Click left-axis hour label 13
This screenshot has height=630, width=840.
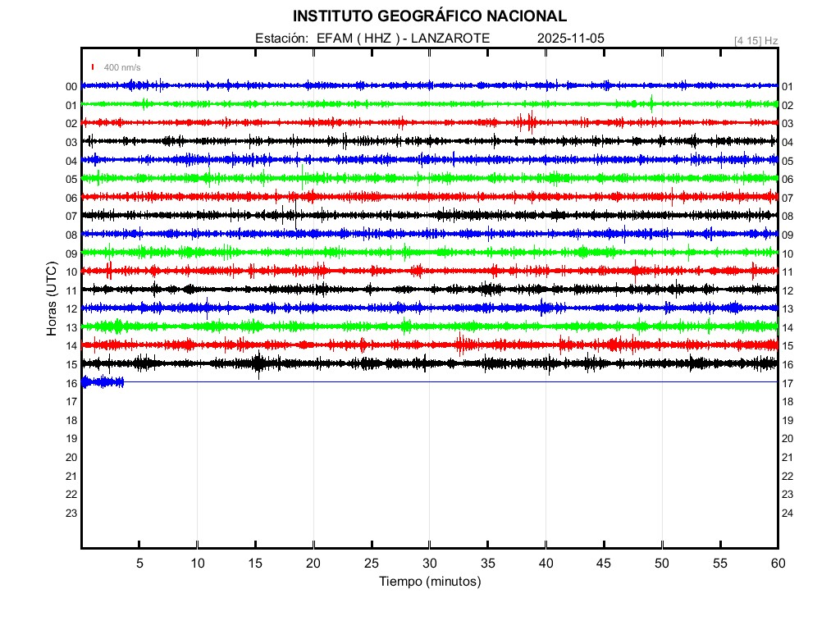coord(71,327)
